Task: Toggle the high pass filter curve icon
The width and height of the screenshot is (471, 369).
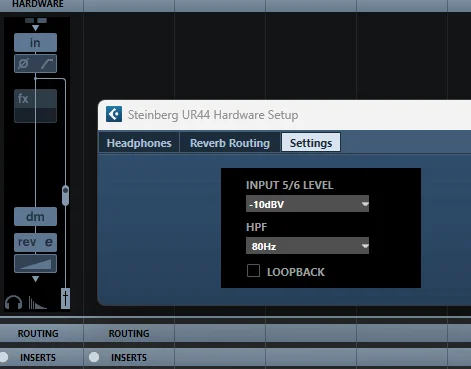Action: tap(47, 63)
